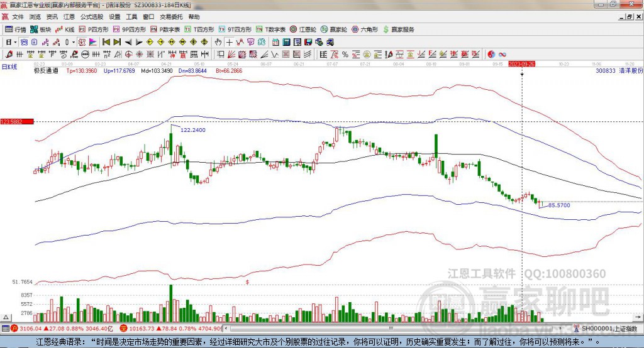Image resolution: width=644 pixels, height=348 pixels.
Task: Open the calendar date icon
Action: pos(275,42)
